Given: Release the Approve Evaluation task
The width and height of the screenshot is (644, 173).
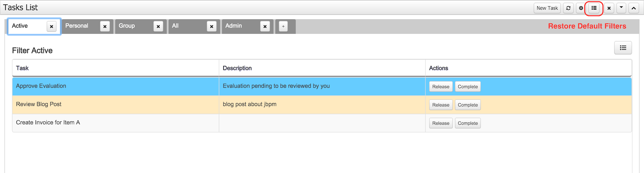Looking at the screenshot, I should click(x=441, y=86).
